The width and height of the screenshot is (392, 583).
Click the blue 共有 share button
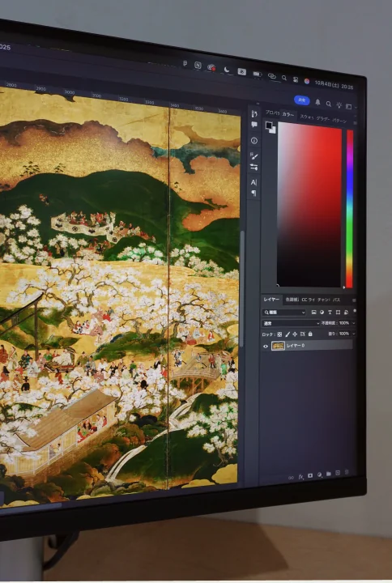coord(301,100)
